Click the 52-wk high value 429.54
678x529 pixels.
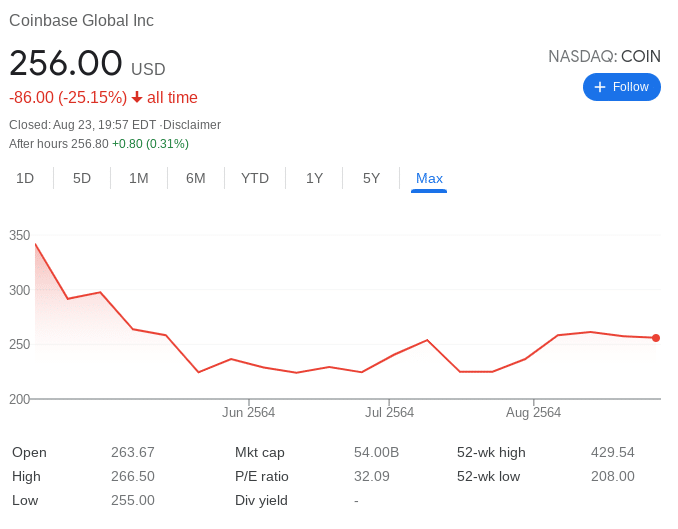point(613,452)
